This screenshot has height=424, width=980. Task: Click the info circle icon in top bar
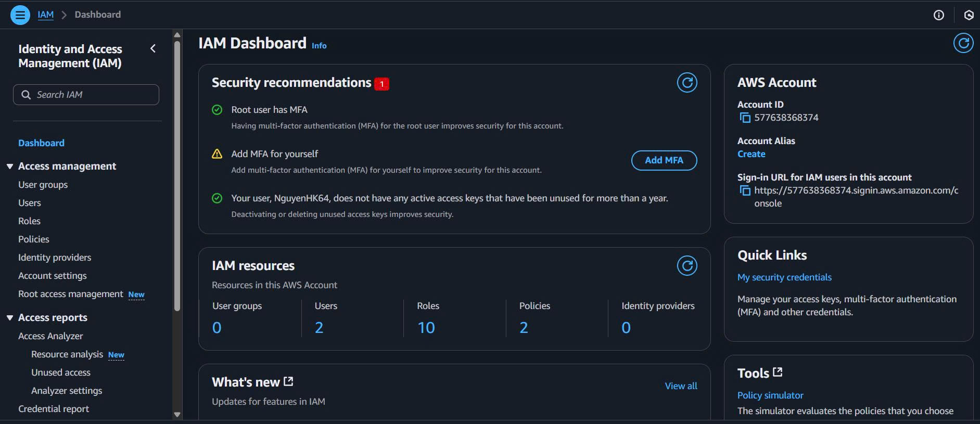point(938,15)
